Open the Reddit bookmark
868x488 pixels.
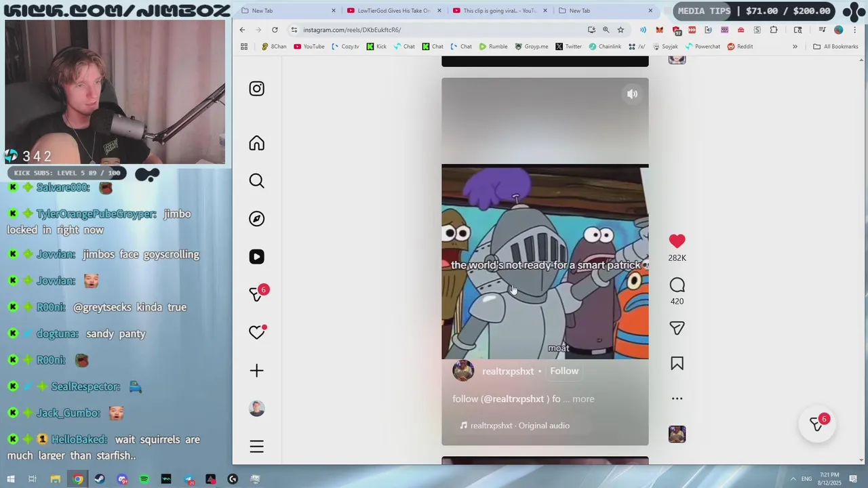[x=740, y=47]
